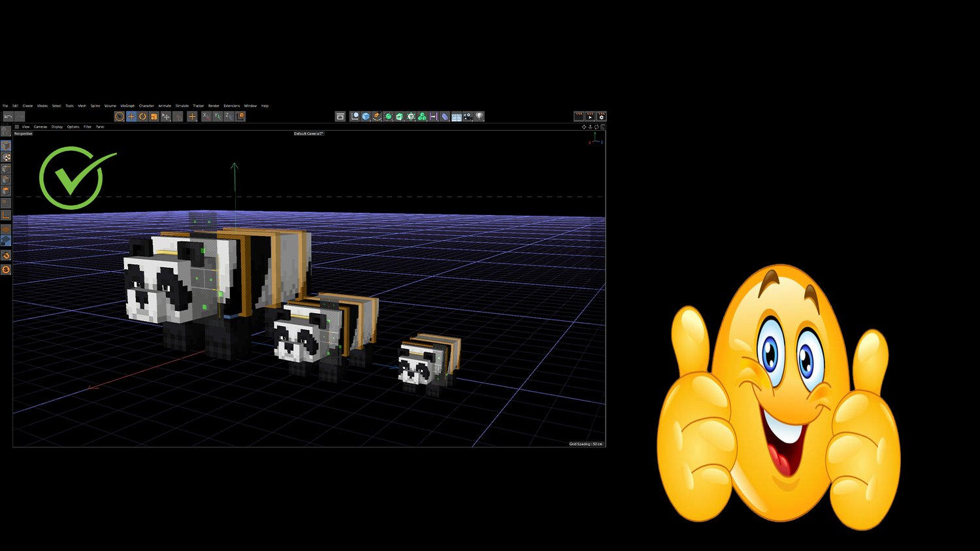Click the Undo arrow icon
Image resolution: width=980 pixels, height=551 pixels.
point(8,116)
